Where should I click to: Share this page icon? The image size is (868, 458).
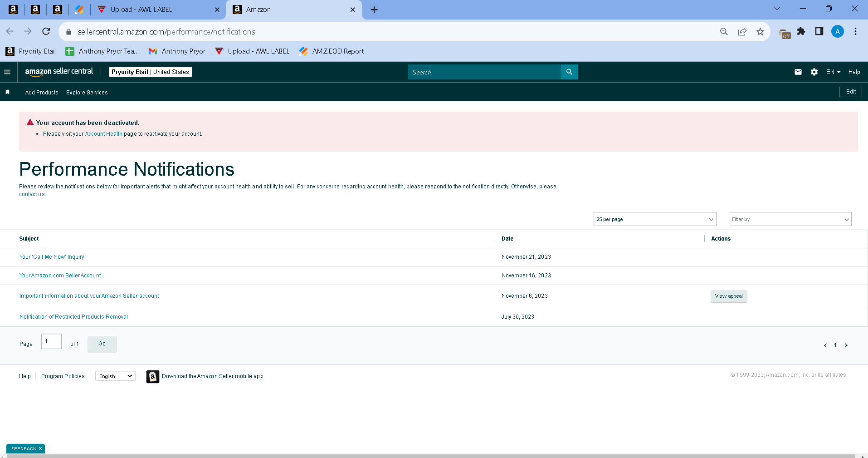[x=742, y=31]
